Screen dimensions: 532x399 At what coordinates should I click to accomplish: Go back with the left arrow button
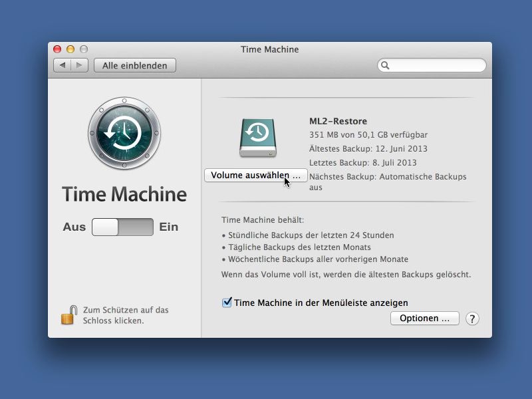62,65
